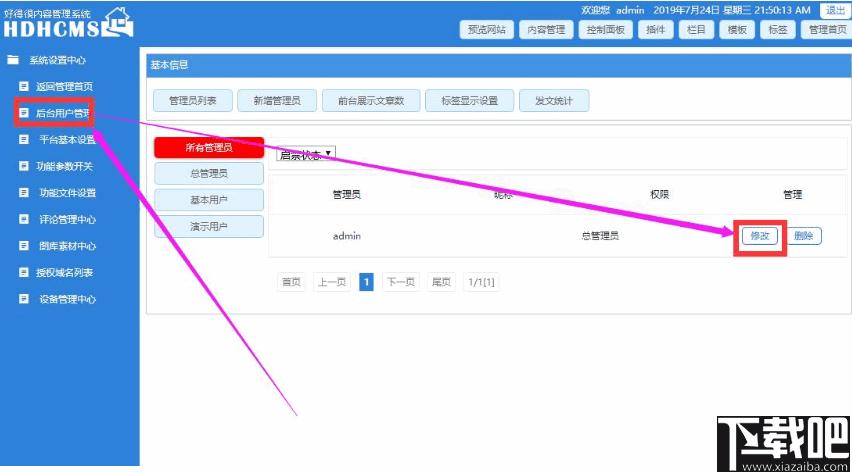Go to the 下一页 pagination button

tap(400, 282)
